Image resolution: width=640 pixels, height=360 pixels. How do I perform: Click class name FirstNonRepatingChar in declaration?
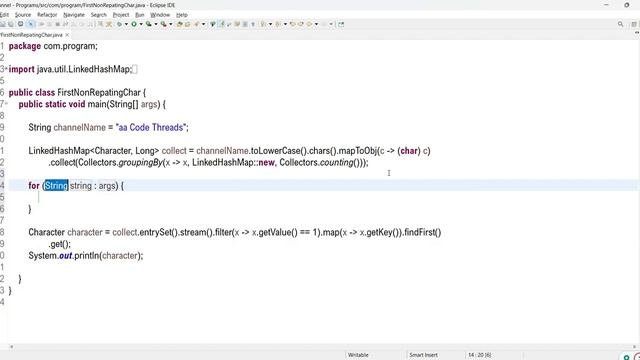99,93
